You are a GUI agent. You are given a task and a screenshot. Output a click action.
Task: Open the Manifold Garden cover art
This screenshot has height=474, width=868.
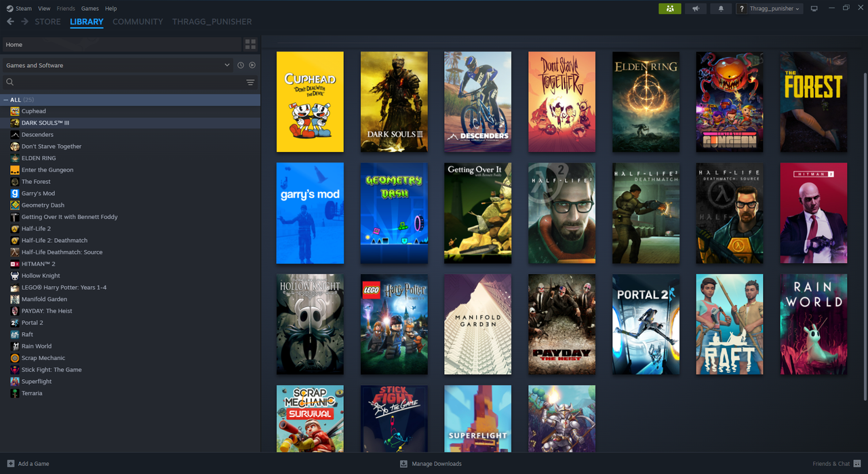tap(478, 324)
